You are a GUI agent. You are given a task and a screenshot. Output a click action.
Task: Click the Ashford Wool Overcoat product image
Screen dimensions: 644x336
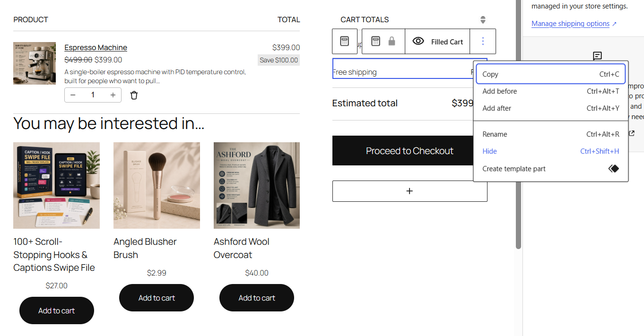257,185
